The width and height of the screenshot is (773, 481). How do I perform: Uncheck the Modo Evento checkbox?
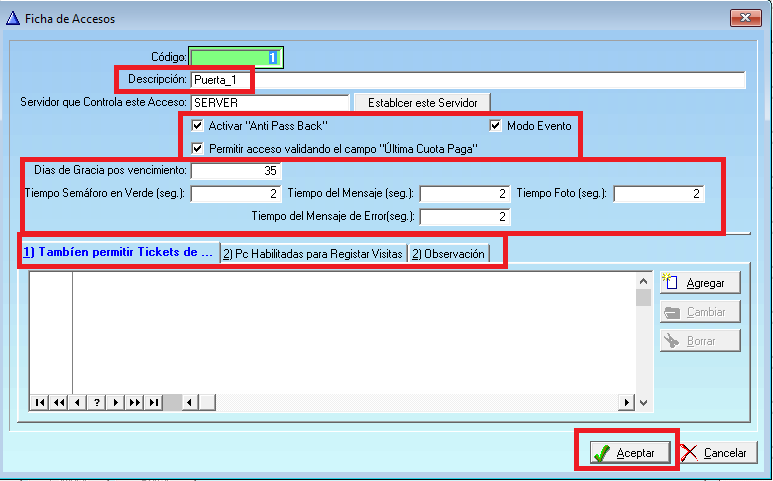pos(496,126)
